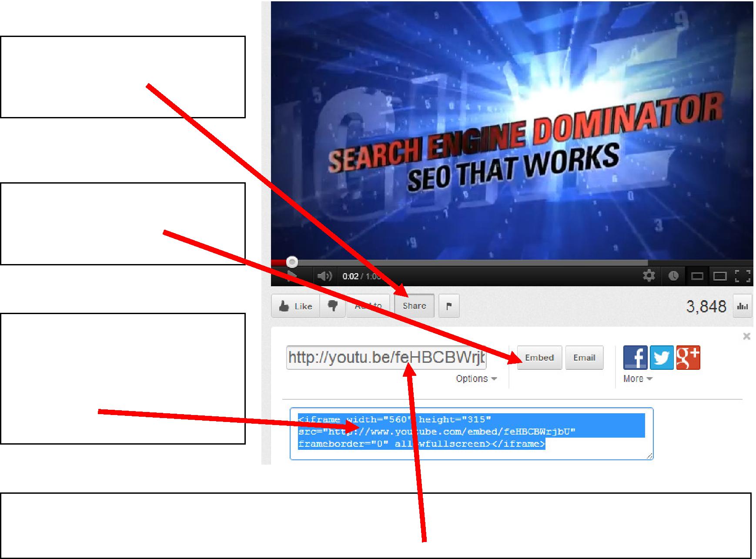The image size is (756, 559).
Task: Open the player settings gear icon
Action: pyautogui.click(x=649, y=276)
